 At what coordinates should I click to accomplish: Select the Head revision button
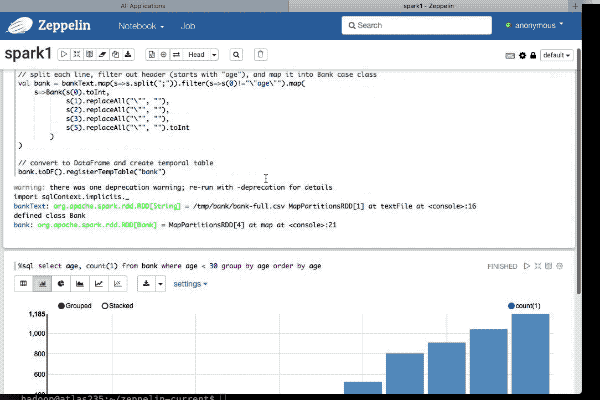(x=196, y=55)
